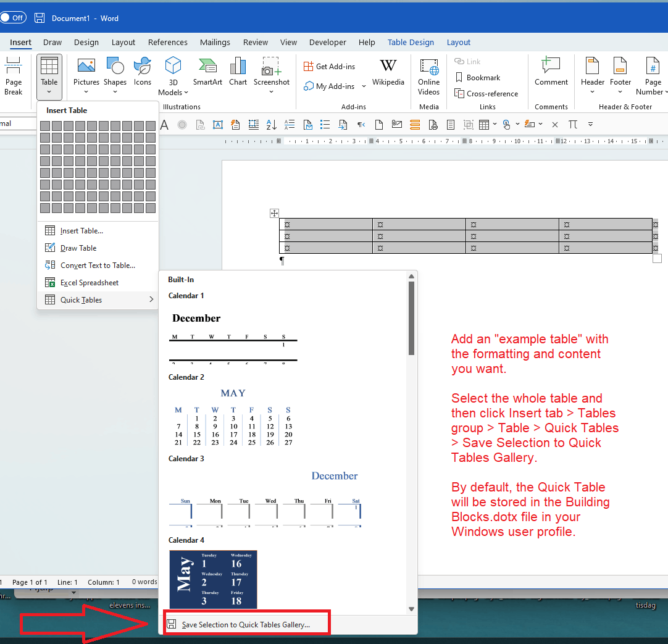
Task: Open the Pictures insert option
Action: coord(86,75)
